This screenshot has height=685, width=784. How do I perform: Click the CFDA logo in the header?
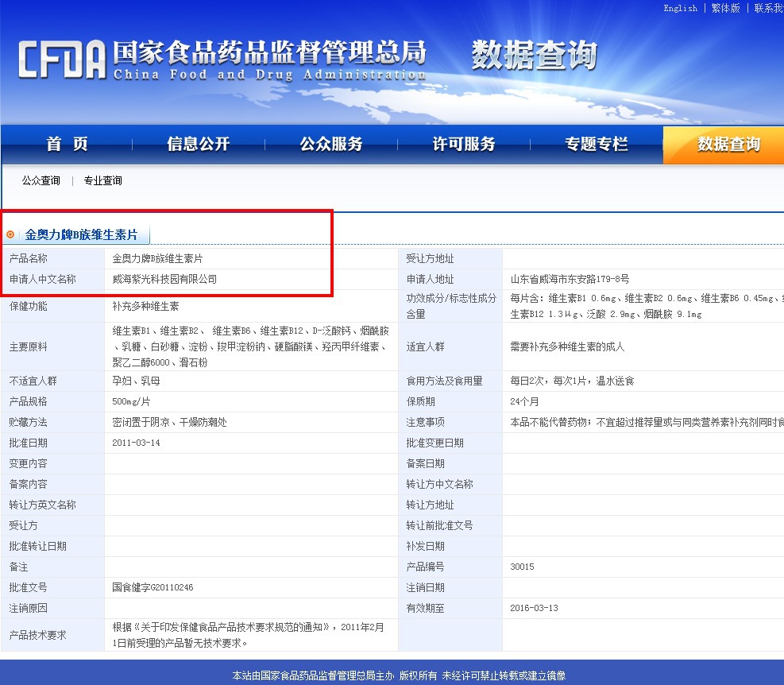click(62, 60)
